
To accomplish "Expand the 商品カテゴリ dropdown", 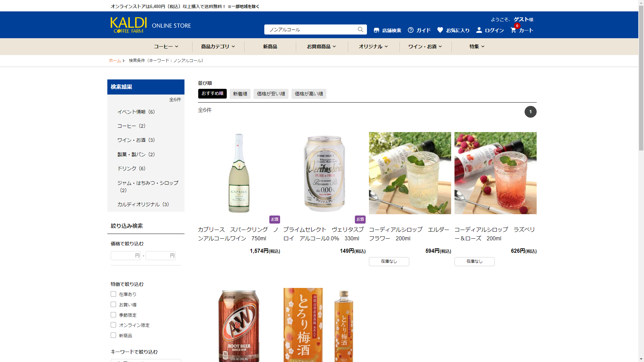I will tap(218, 47).
